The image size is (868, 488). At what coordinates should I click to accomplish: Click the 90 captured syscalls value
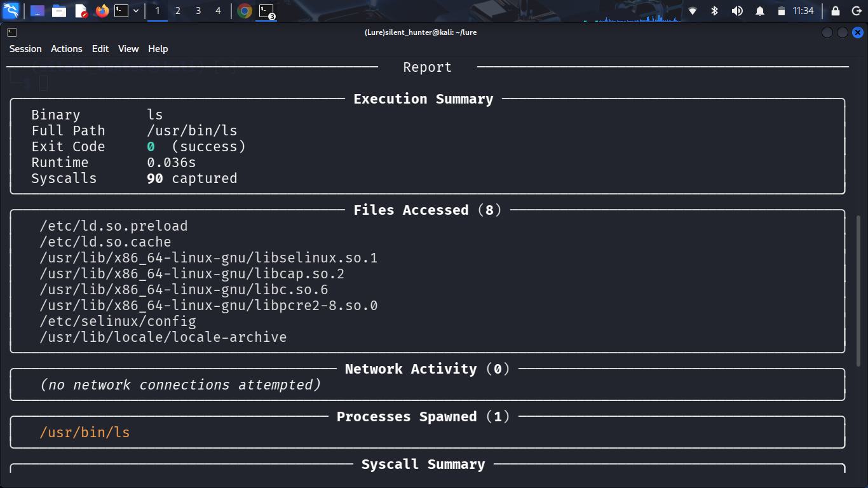click(x=192, y=179)
